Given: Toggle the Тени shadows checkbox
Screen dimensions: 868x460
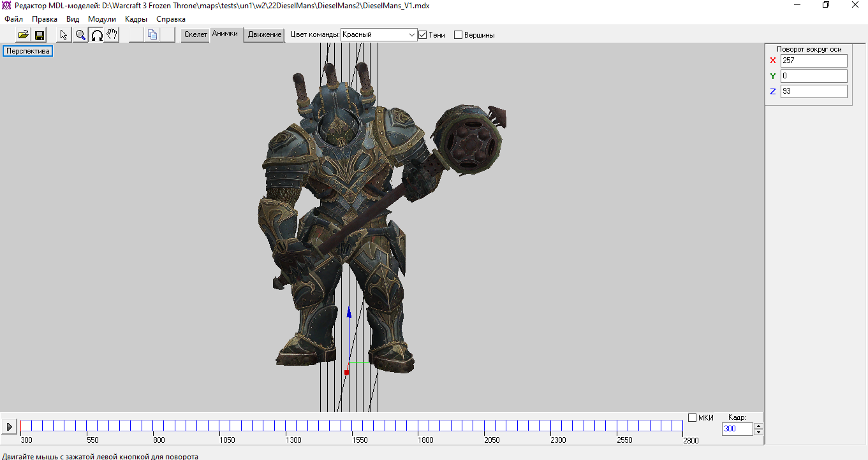Looking at the screenshot, I should (422, 35).
